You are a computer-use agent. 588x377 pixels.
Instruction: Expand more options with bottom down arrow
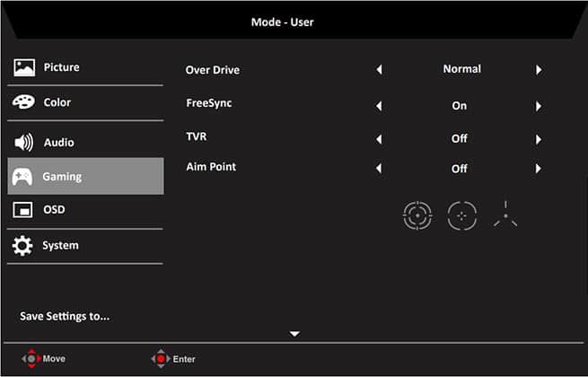tap(294, 334)
